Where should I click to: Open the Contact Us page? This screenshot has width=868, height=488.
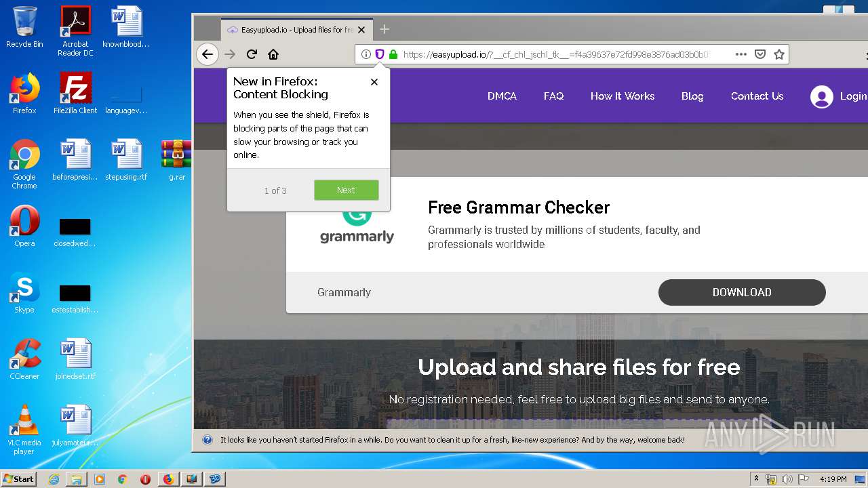click(x=757, y=96)
